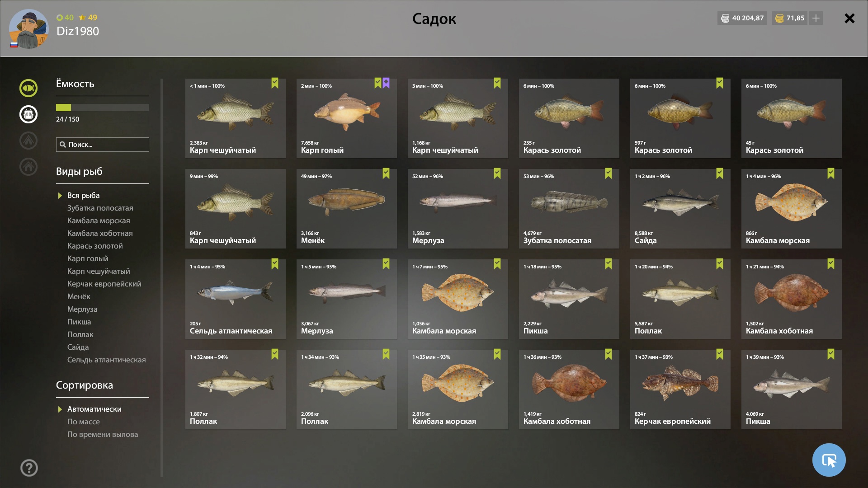Viewport: 868px width, 488px height.
Task: Add gold coins with the plus icon
Action: click(816, 18)
